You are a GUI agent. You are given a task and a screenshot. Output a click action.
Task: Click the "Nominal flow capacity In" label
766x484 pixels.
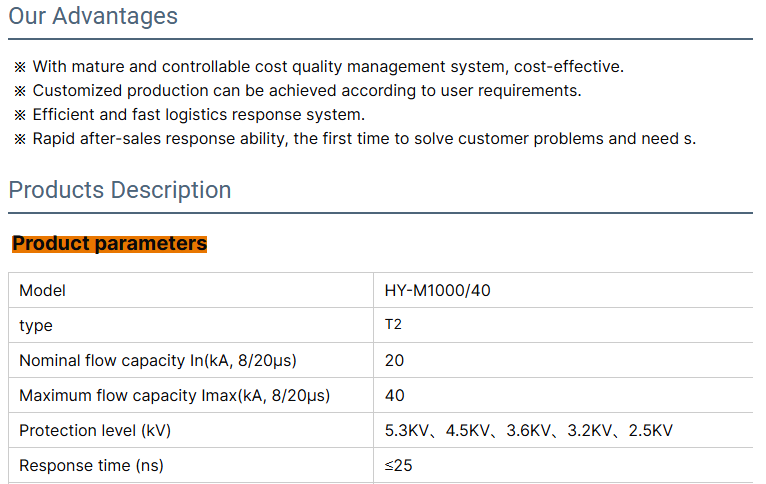click(x=158, y=360)
